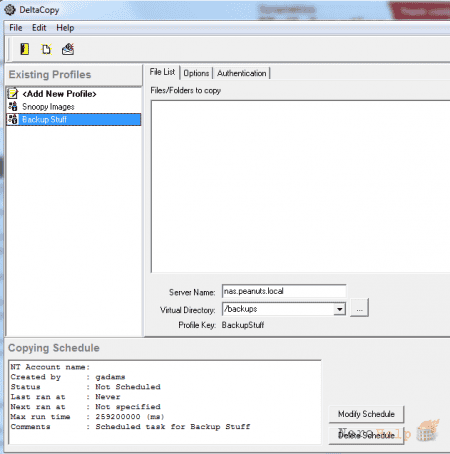Click into the Server Name field

pyautogui.click(x=284, y=291)
